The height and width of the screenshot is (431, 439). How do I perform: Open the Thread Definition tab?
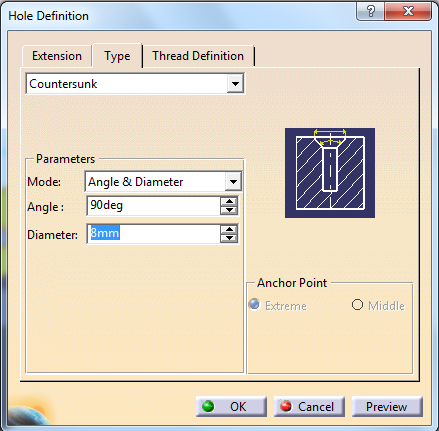point(198,56)
